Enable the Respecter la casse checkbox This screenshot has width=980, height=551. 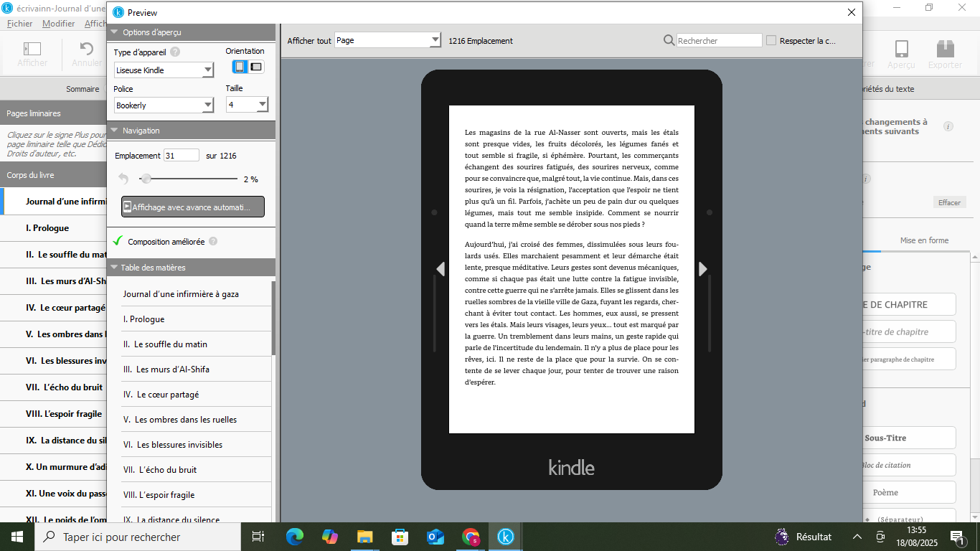coord(771,41)
